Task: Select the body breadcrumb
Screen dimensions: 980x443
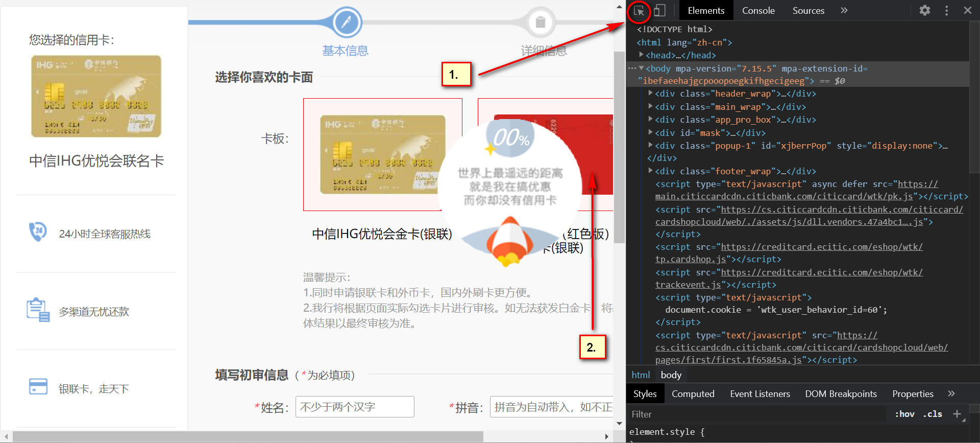Action: tap(671, 375)
